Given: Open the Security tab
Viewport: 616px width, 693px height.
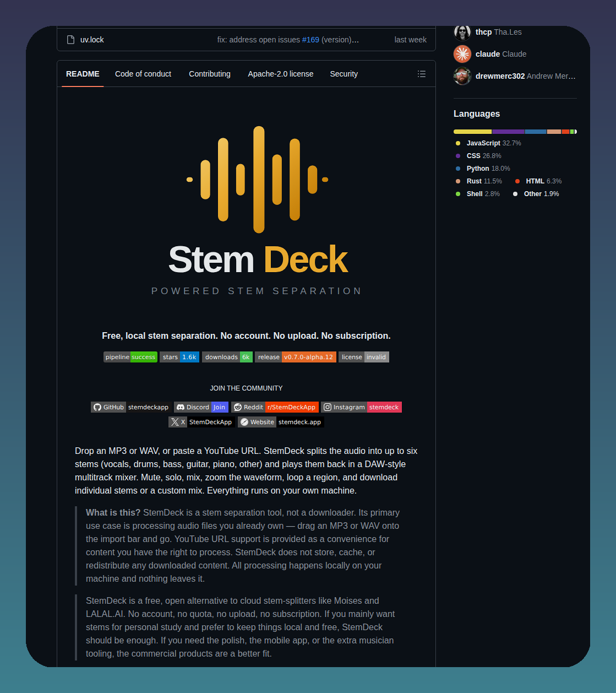Looking at the screenshot, I should click(344, 74).
